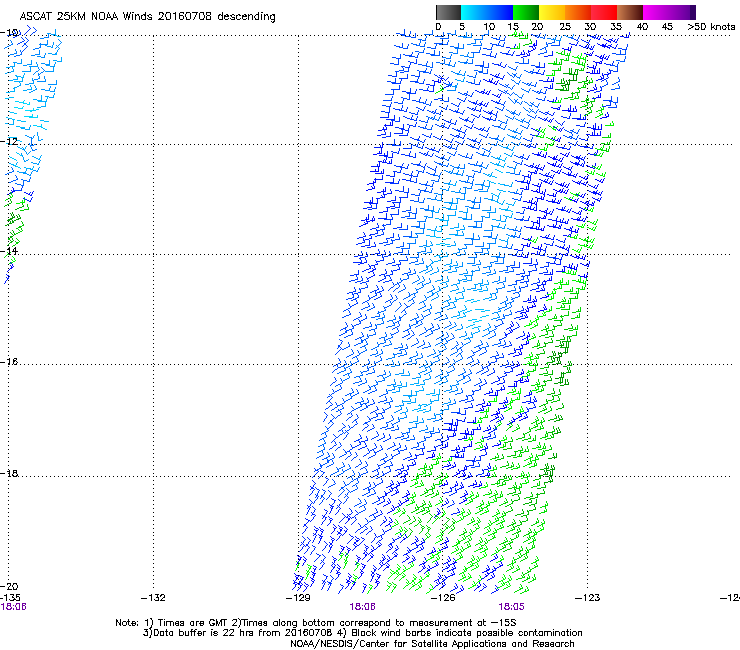Click the '35' label under the color bar
The height and width of the screenshot is (650, 740).
click(616, 26)
